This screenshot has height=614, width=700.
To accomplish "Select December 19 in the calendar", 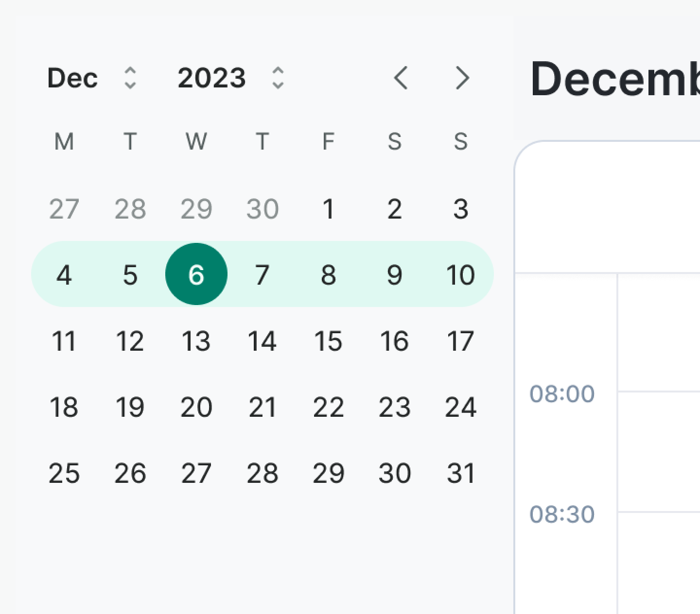I will (x=130, y=407).
